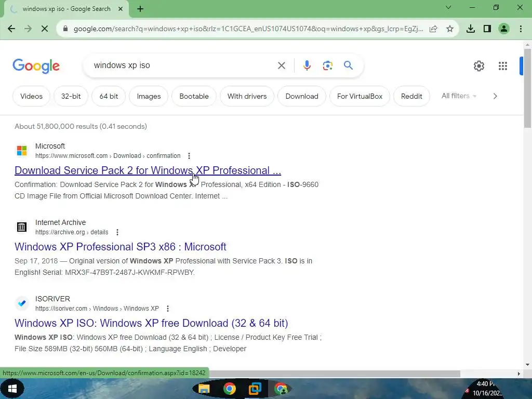This screenshot has height=399, width=532.
Task: Open Chrome downloads icon
Action: tap(470, 29)
